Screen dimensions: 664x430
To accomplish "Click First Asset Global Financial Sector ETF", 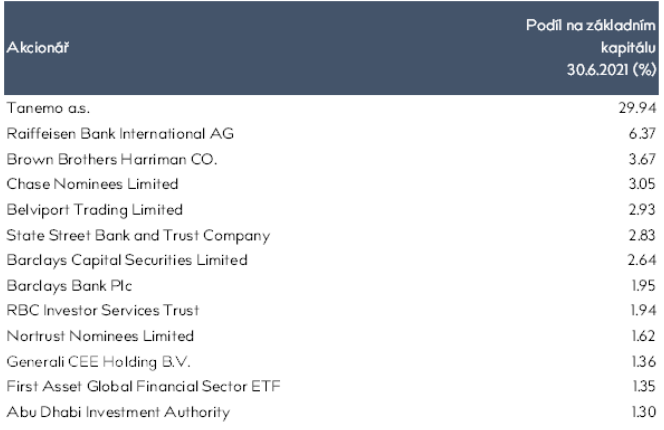I will coord(144,386).
